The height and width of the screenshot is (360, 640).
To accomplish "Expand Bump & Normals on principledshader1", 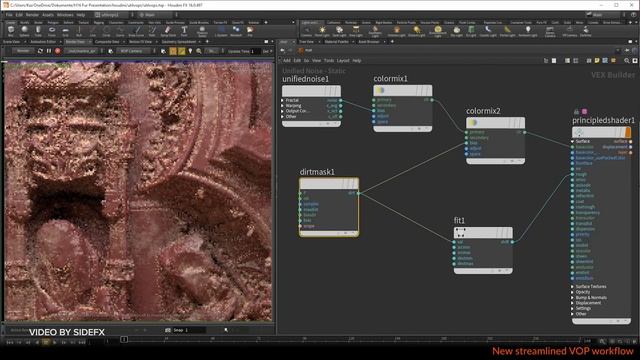I will [572, 298].
